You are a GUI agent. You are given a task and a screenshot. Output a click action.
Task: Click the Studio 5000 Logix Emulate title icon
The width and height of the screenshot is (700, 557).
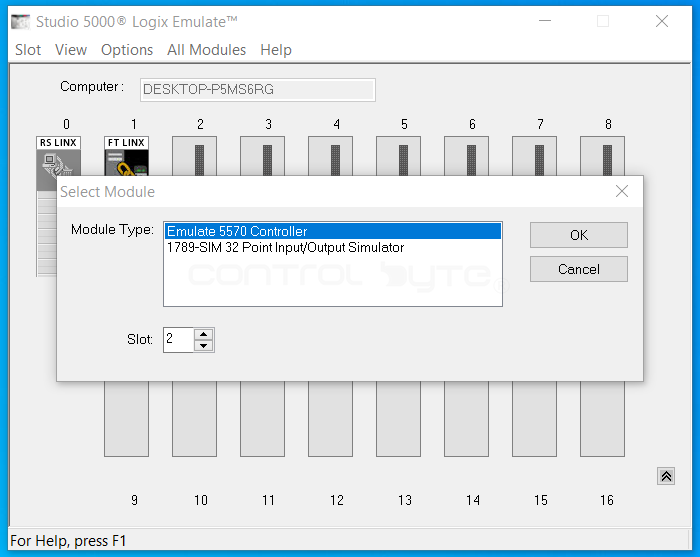click(21, 21)
